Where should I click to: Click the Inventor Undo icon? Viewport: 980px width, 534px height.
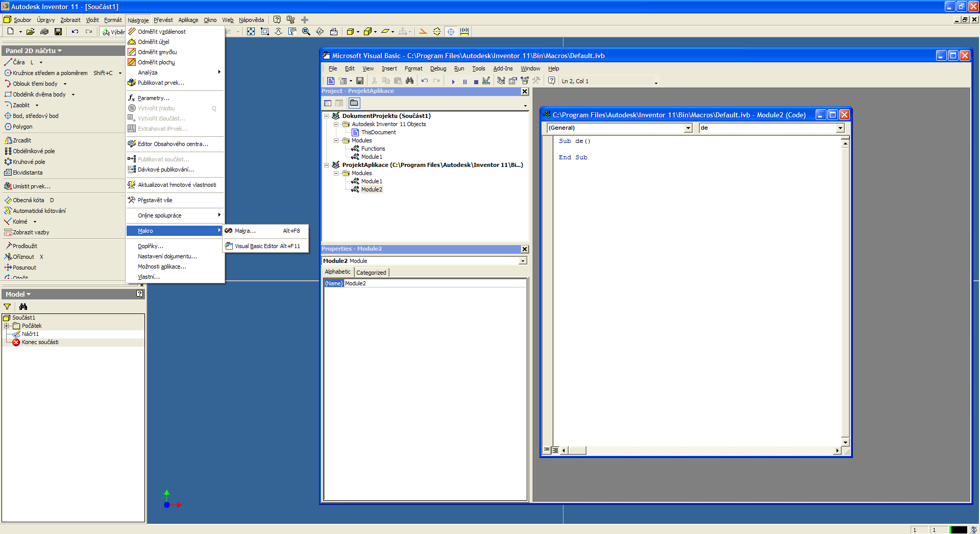point(75,32)
